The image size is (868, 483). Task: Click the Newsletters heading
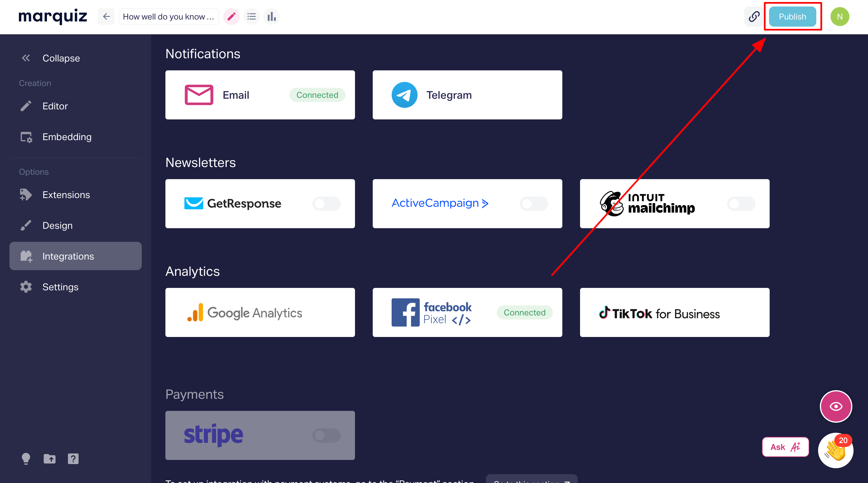pyautogui.click(x=201, y=163)
